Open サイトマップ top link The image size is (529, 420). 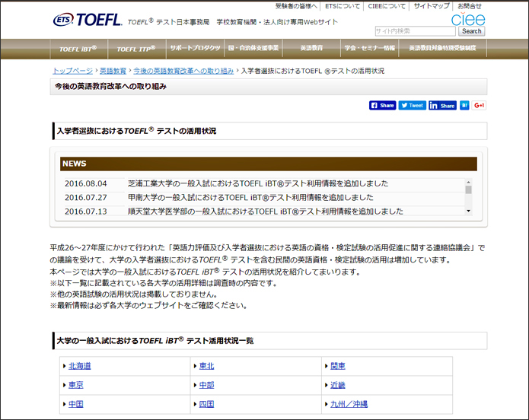coord(432,6)
